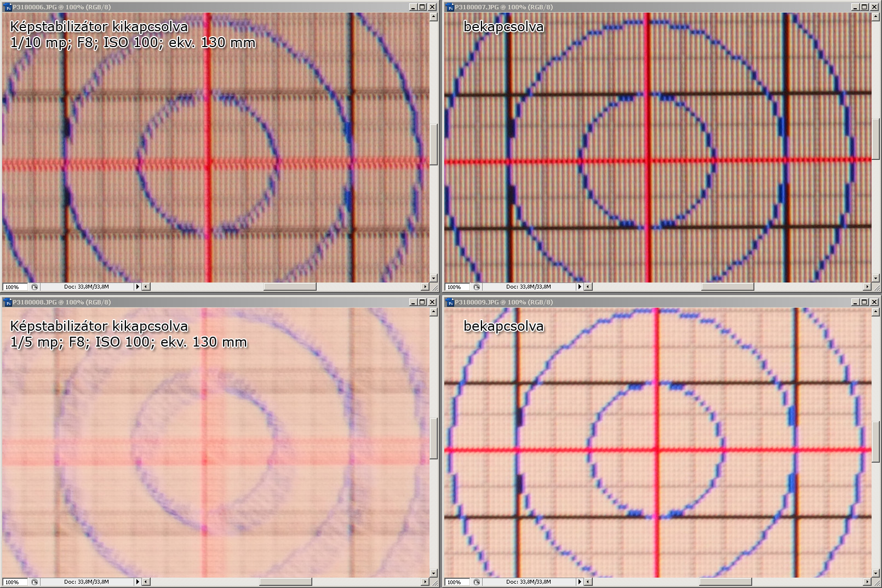The image size is (882, 588).
Task: Click the 'Doc: 33,8M/33,8M' readout in P3180009.JPG
Action: pos(529,582)
